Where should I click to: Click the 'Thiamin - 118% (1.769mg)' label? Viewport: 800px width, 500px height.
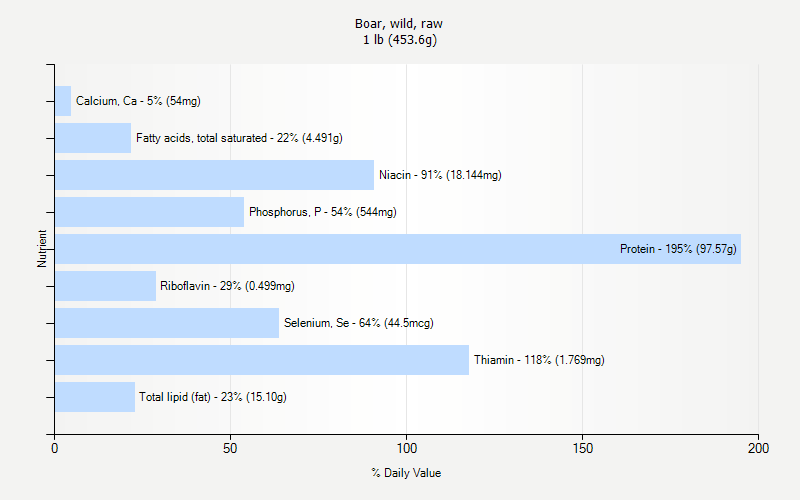(539, 360)
